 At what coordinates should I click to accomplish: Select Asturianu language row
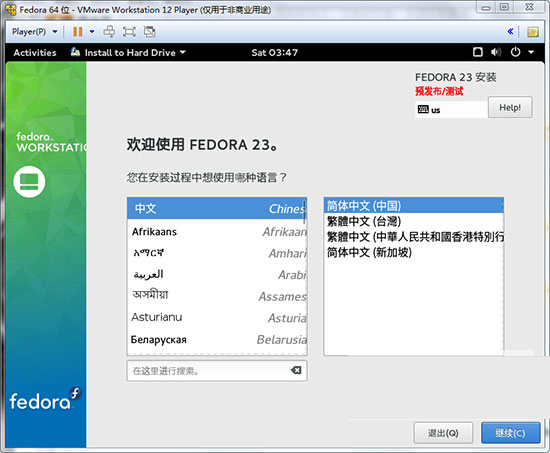point(217,318)
